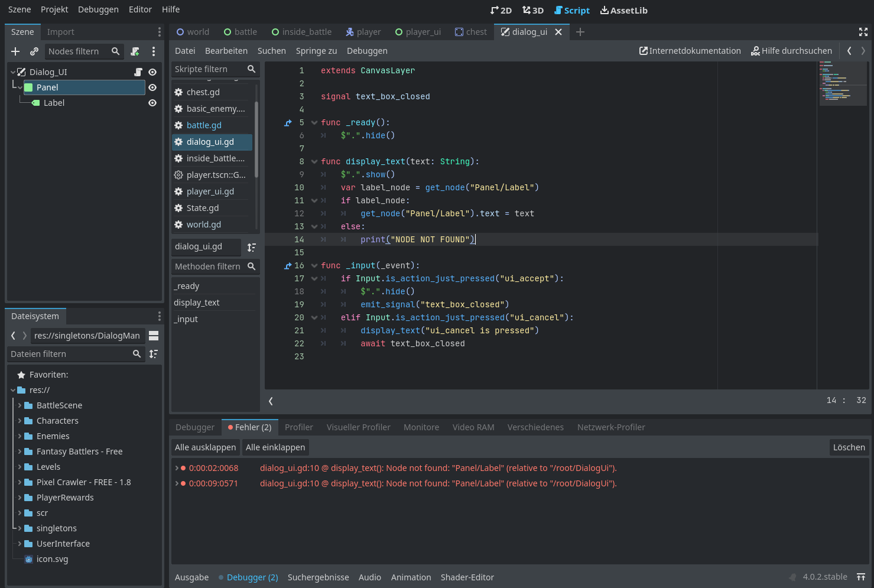Screen dimensions: 874x588
Task: Open the script icon beside Dialog_UI node
Action: [x=138, y=72]
